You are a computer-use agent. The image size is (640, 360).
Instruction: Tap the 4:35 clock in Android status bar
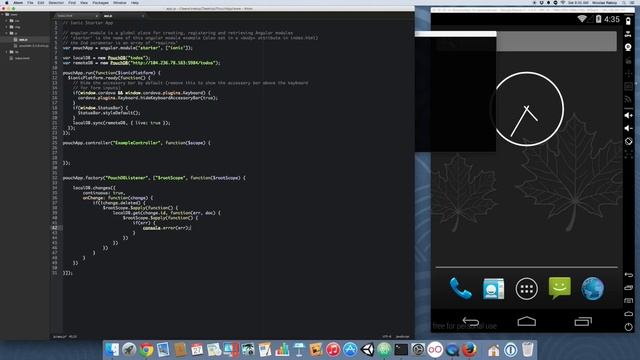coord(612,19)
